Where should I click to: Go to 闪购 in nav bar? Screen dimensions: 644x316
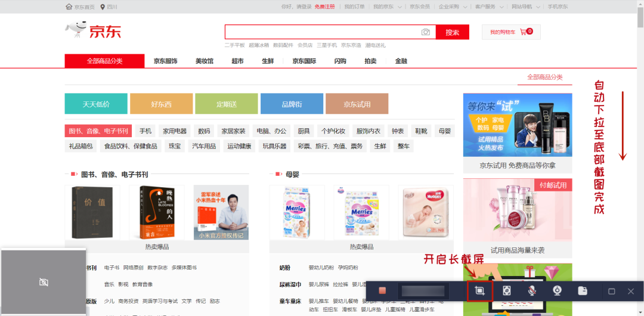click(x=340, y=61)
